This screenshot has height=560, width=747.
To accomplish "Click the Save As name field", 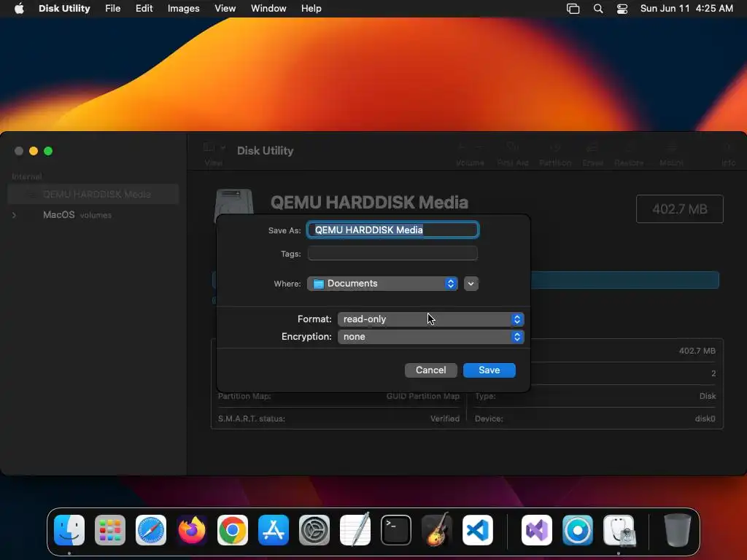I will coord(392,230).
